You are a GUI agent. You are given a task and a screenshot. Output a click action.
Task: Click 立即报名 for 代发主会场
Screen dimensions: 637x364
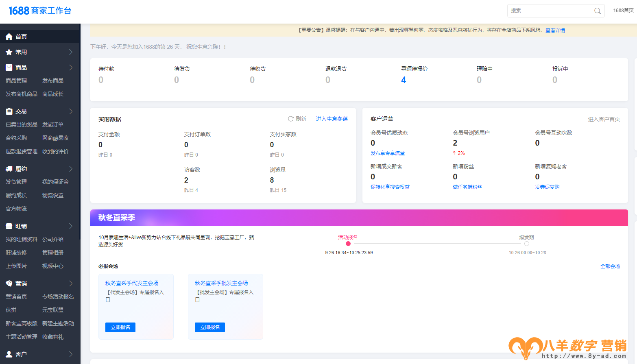(120, 327)
